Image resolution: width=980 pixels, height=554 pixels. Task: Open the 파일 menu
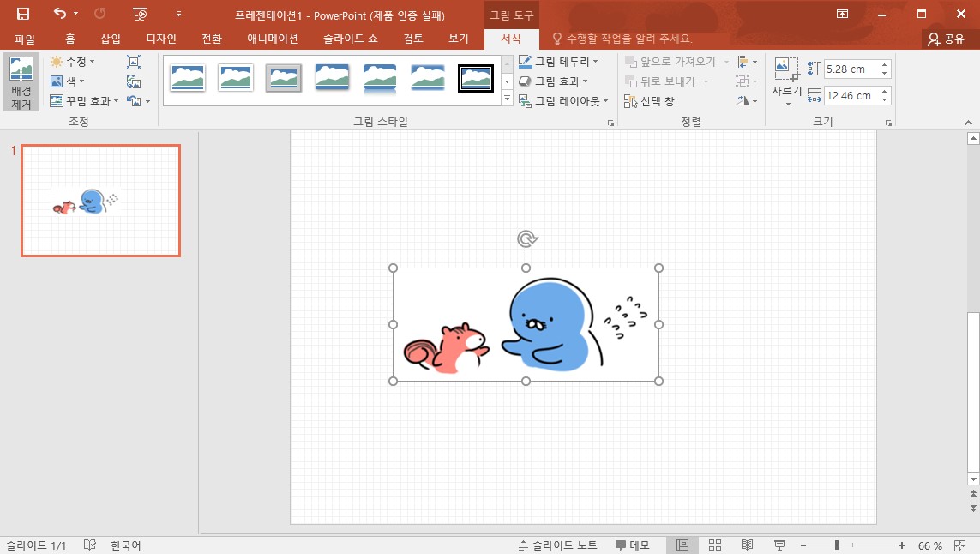click(x=24, y=39)
